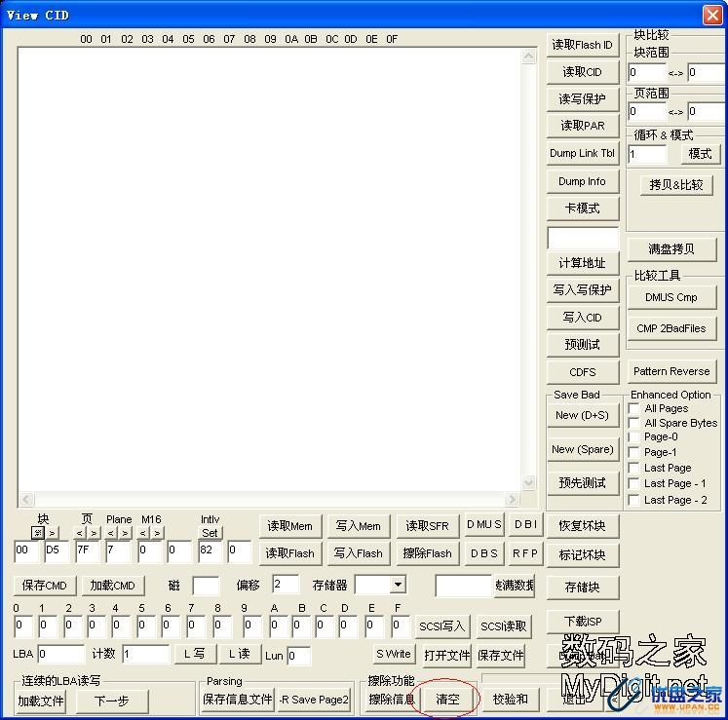Click the 读取PAR button
Viewport: 728px width, 720px height.
click(x=583, y=126)
